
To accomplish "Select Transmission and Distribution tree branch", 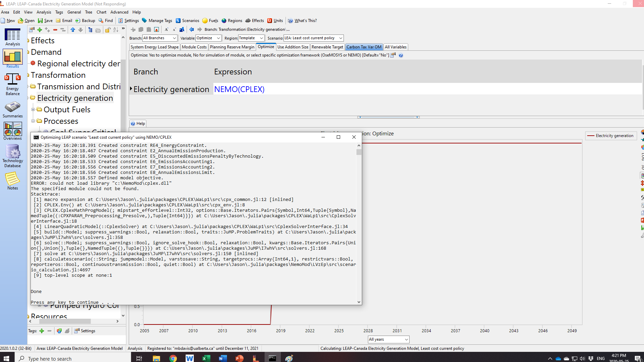I will (79, 87).
